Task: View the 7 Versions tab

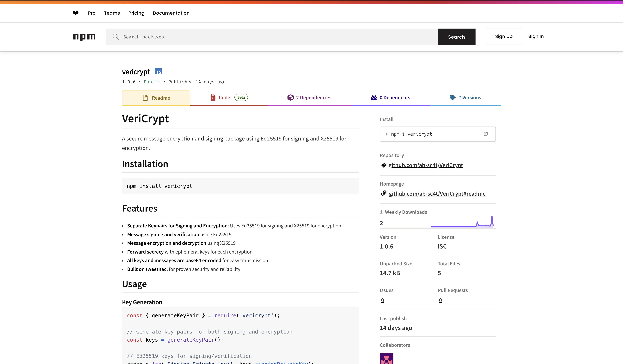Action: coord(465,98)
